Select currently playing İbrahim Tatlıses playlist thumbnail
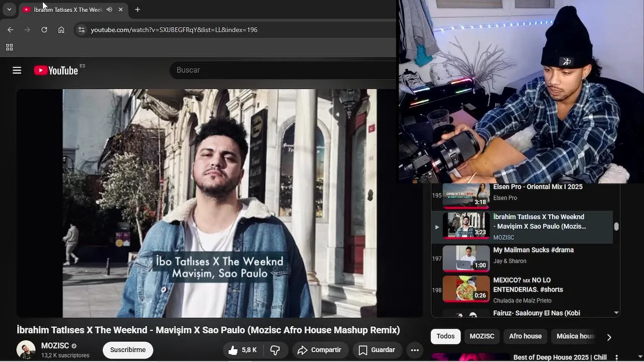 tap(466, 225)
